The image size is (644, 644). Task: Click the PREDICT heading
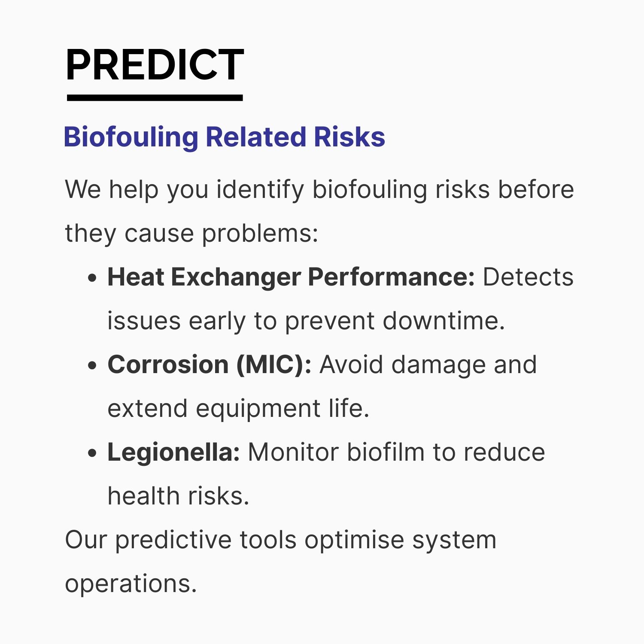(155, 64)
